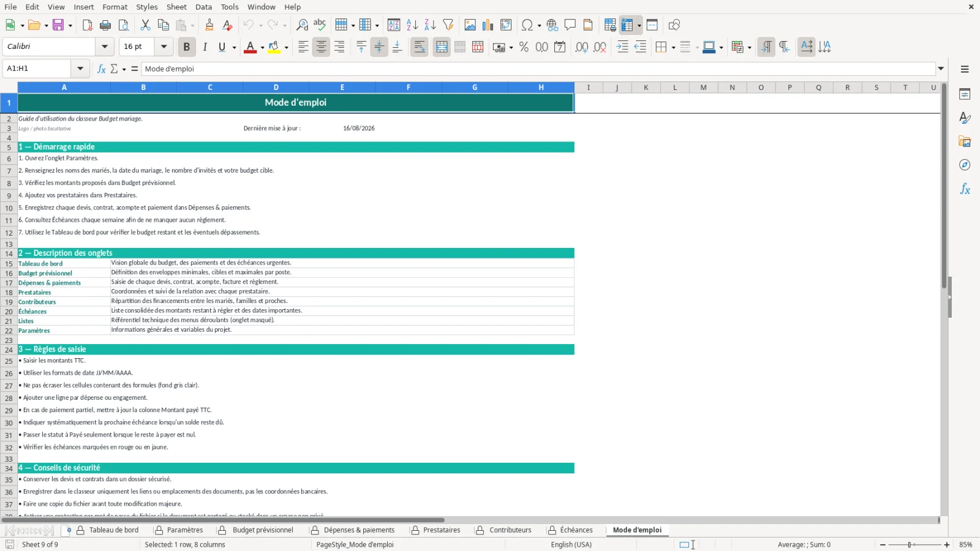Viewport: 980px width, 551px height.
Task: Toggle Italic formatting
Action: (205, 47)
